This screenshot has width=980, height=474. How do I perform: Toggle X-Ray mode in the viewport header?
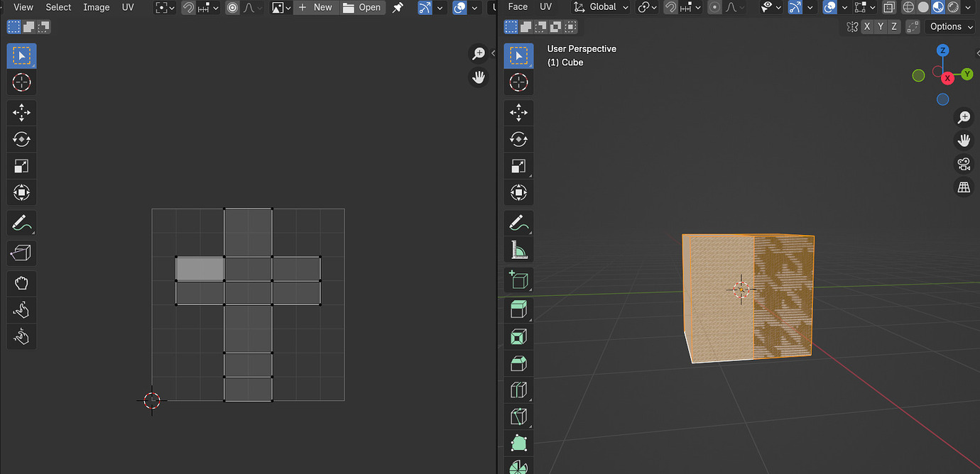click(x=888, y=7)
